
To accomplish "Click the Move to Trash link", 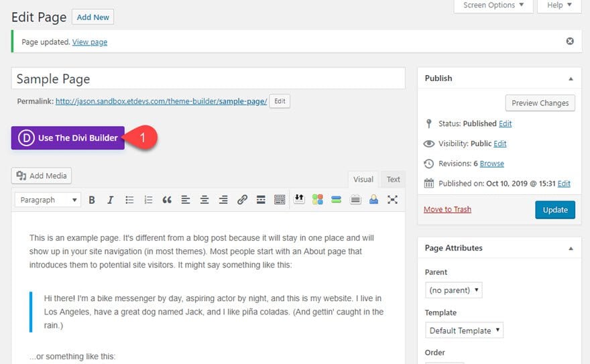I will tap(447, 209).
